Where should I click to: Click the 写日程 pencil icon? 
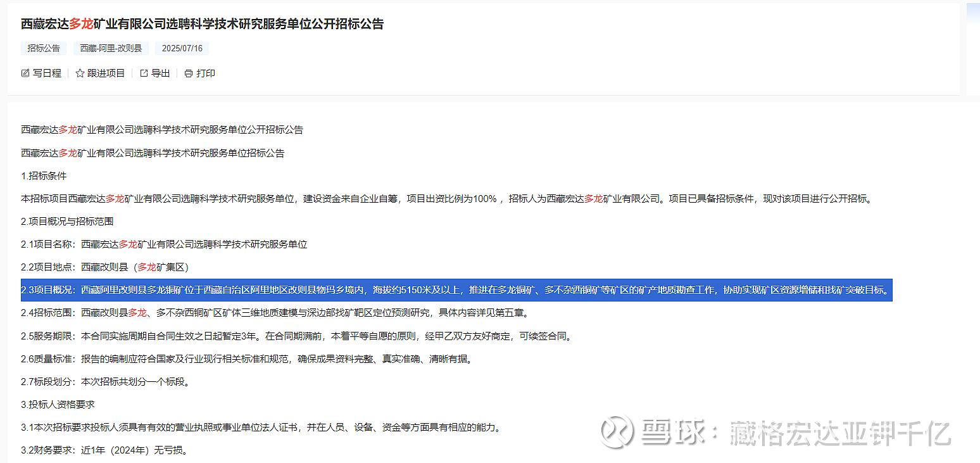pos(25,73)
